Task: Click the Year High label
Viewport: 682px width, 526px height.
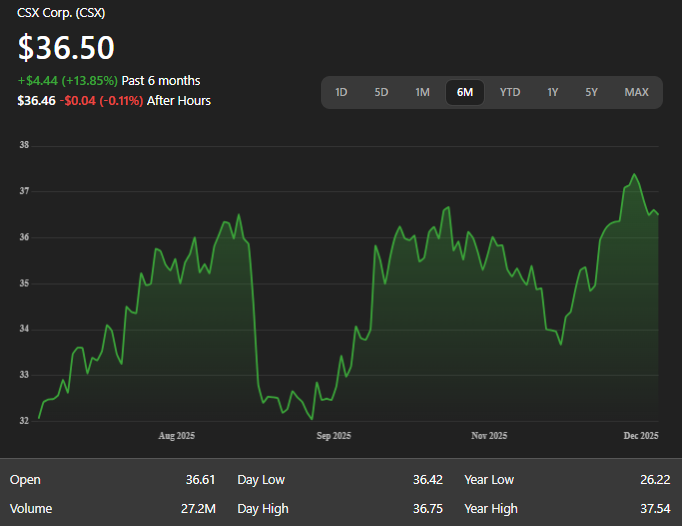Action: point(491,509)
